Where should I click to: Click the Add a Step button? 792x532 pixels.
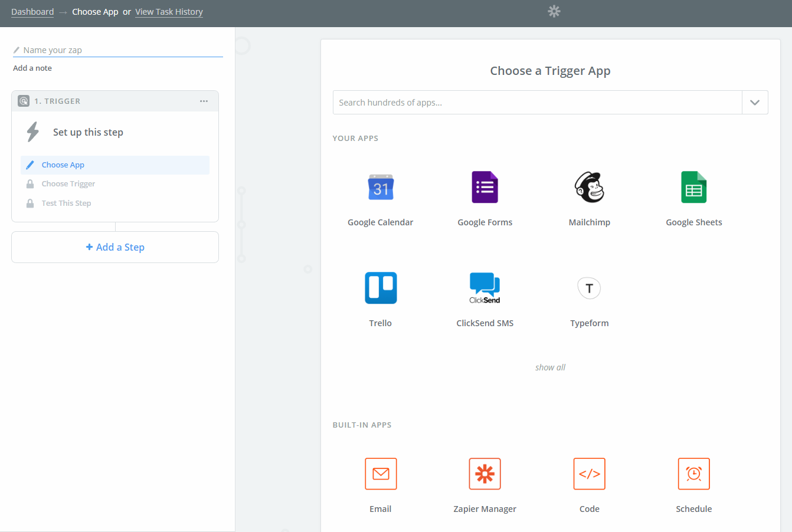(x=115, y=247)
